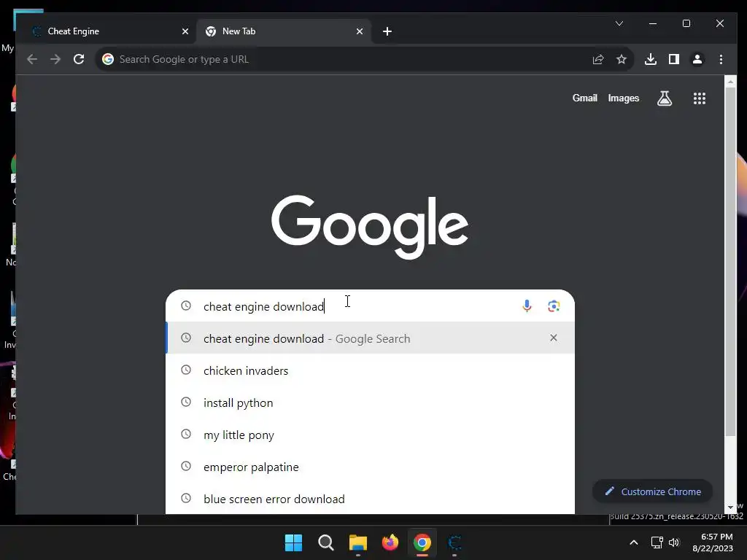747x560 pixels.
Task: Open Google Images link
Action: [623, 98]
